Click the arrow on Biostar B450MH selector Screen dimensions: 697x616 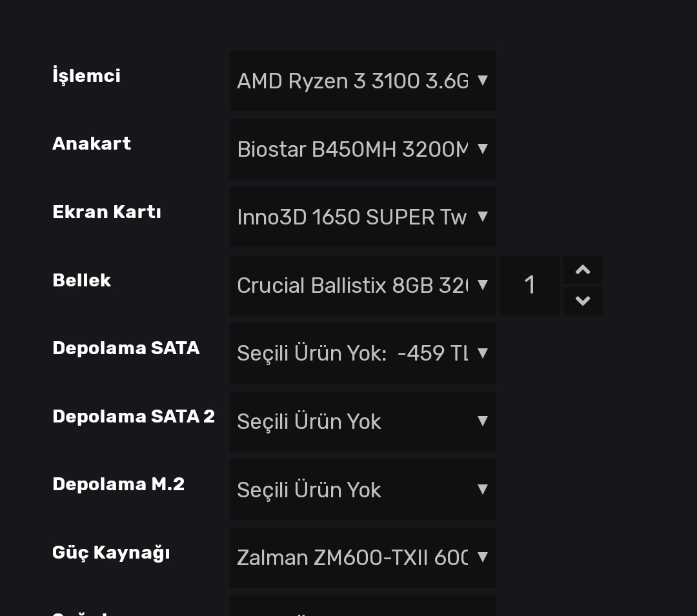(x=482, y=149)
